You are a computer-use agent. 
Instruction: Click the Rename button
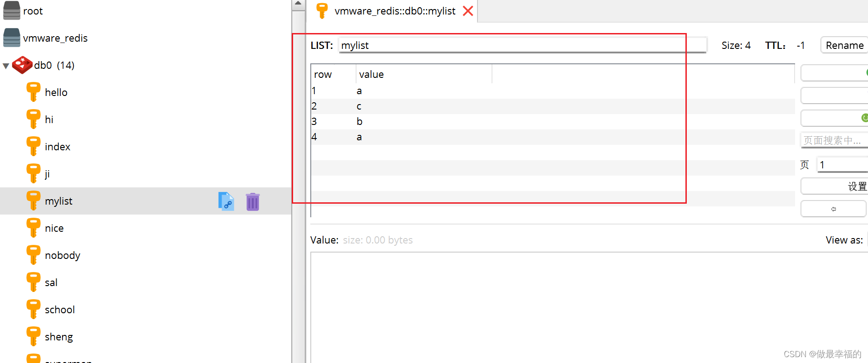click(x=844, y=45)
